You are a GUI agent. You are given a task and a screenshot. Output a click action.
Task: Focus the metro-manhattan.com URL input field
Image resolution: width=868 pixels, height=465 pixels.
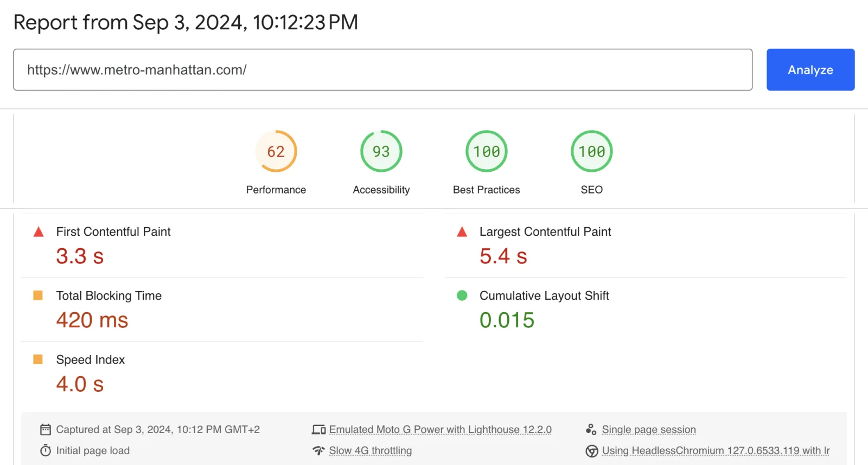pyautogui.click(x=382, y=70)
